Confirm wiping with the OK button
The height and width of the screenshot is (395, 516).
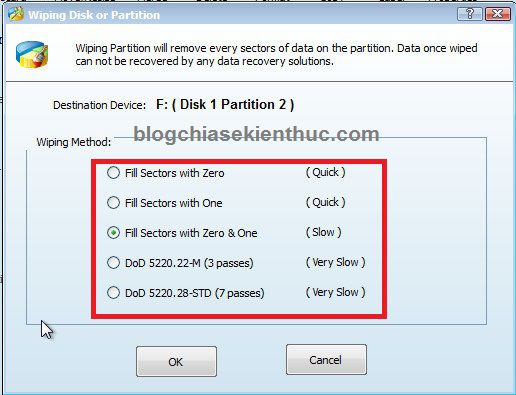(176, 362)
